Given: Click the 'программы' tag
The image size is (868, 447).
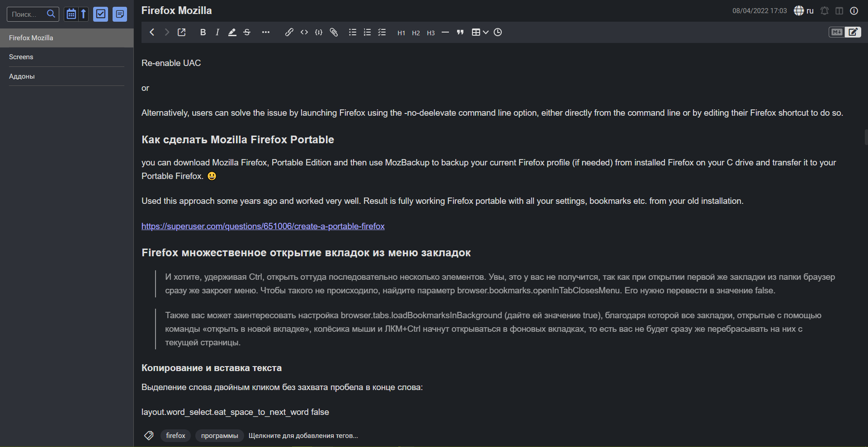Looking at the screenshot, I should pyautogui.click(x=219, y=436).
